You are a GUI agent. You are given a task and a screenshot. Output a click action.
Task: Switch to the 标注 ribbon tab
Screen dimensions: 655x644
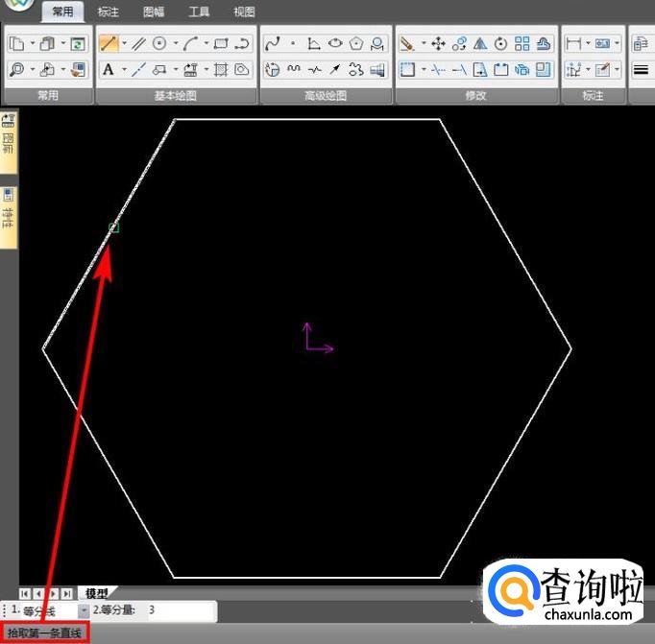(x=109, y=12)
